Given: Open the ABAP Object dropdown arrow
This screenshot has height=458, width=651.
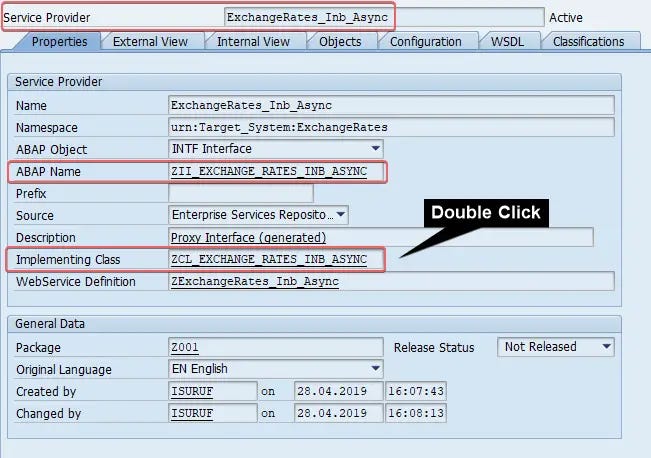Looking at the screenshot, I should coord(375,149).
